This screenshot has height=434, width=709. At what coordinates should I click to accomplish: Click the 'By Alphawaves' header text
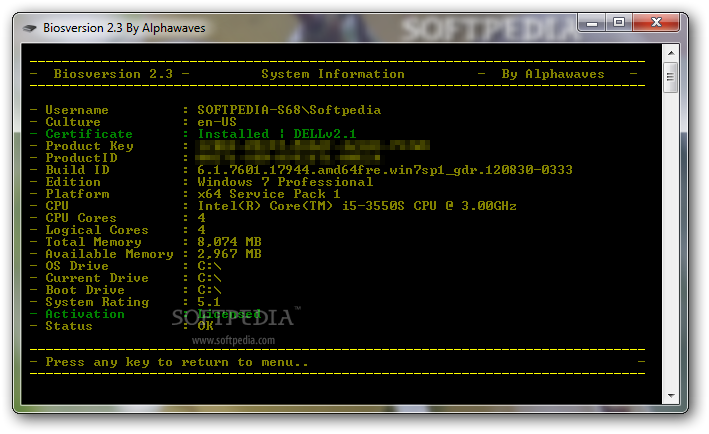tap(553, 74)
